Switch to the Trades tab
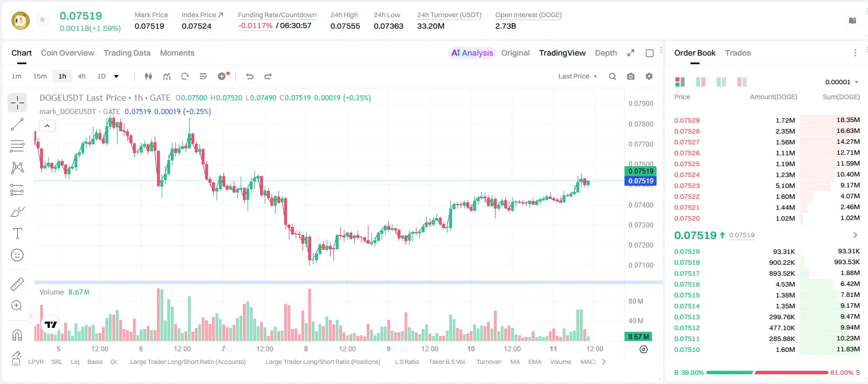This screenshot has height=384, width=868. tap(738, 53)
